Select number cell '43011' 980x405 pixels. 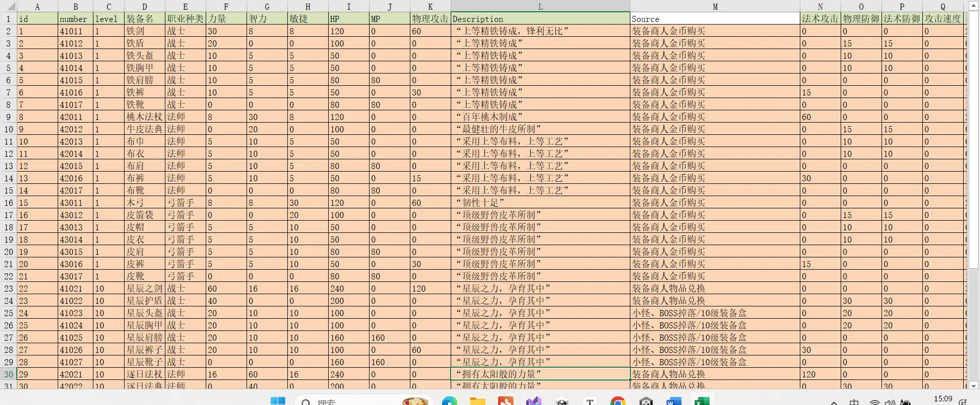tap(76, 202)
